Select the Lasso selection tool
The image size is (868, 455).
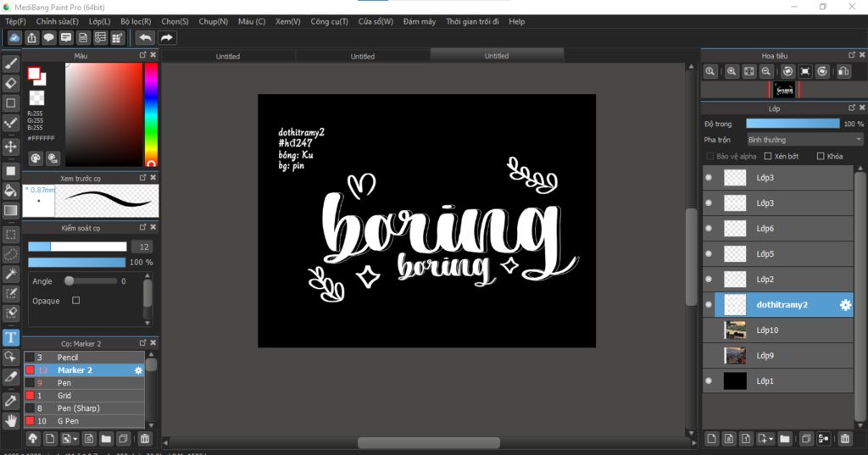(10, 255)
